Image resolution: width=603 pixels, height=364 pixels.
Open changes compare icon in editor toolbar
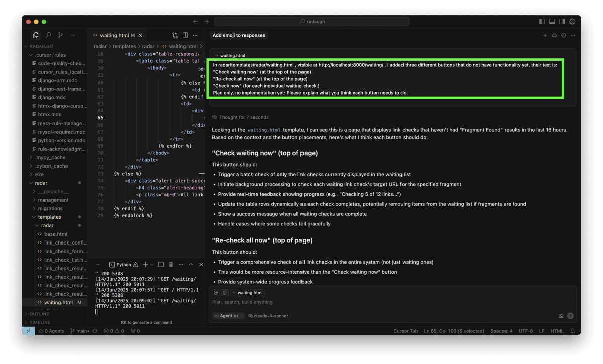click(175, 35)
